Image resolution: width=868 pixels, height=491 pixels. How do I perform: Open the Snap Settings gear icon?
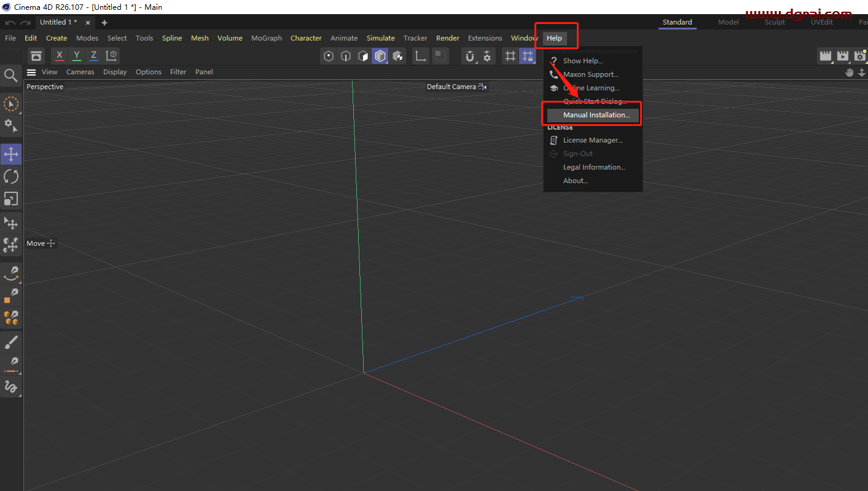click(487, 56)
